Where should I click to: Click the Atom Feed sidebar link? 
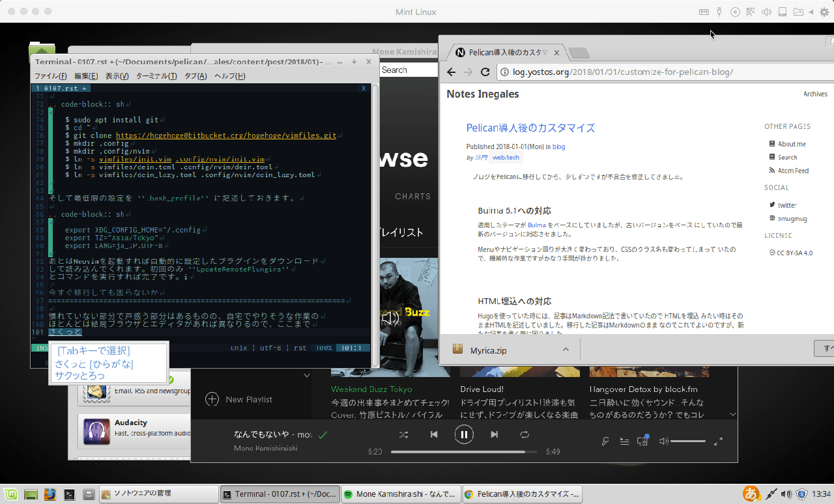click(x=794, y=171)
